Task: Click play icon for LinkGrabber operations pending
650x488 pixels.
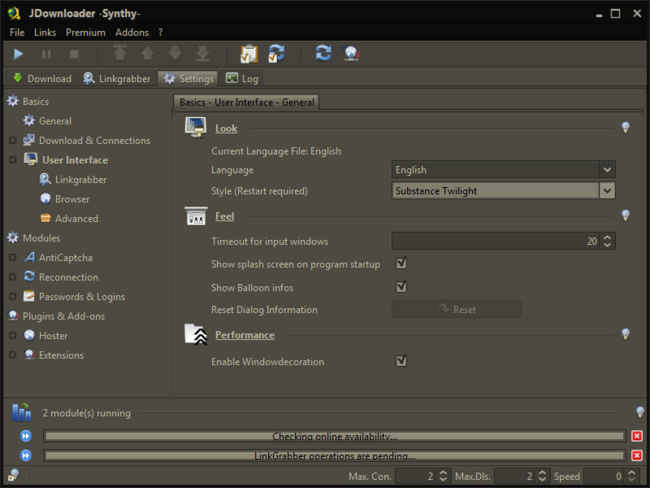Action: click(26, 456)
